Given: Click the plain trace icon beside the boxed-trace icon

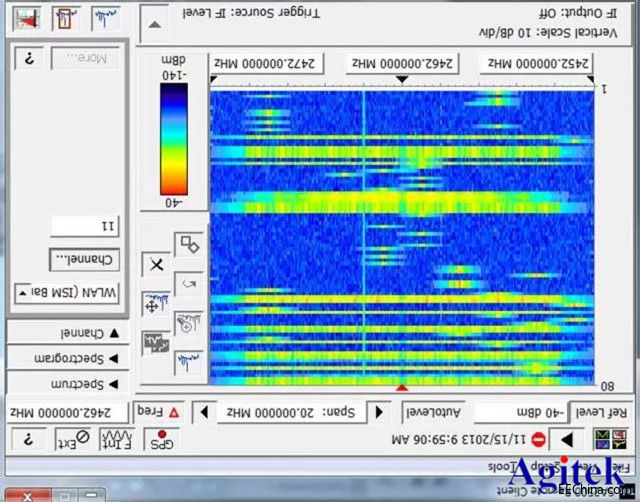Looking at the screenshot, I should [105, 18].
